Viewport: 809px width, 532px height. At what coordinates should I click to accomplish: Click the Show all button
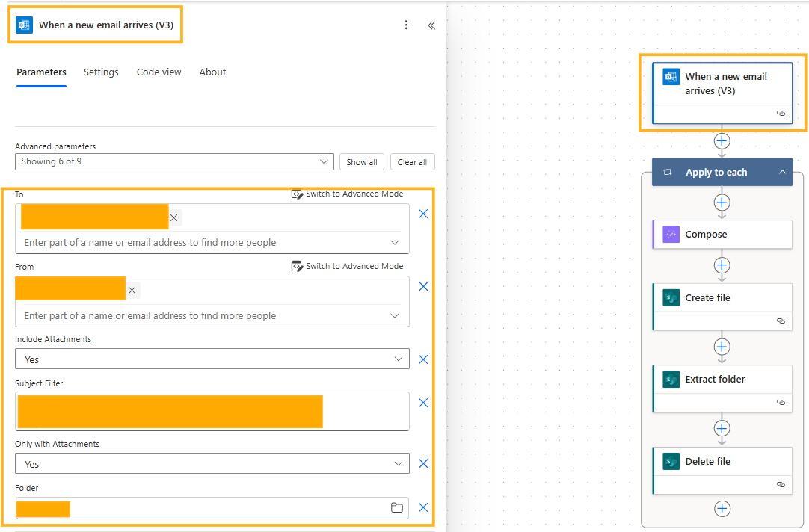[x=362, y=162]
